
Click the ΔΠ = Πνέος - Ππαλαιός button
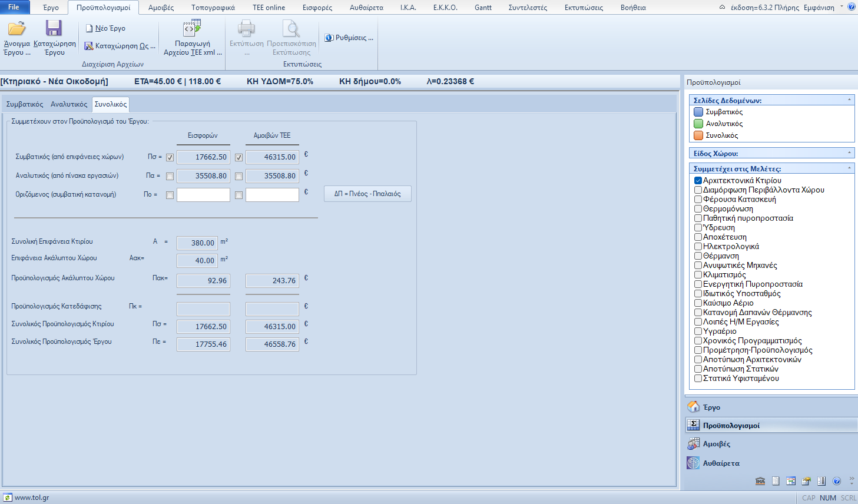pos(367,194)
